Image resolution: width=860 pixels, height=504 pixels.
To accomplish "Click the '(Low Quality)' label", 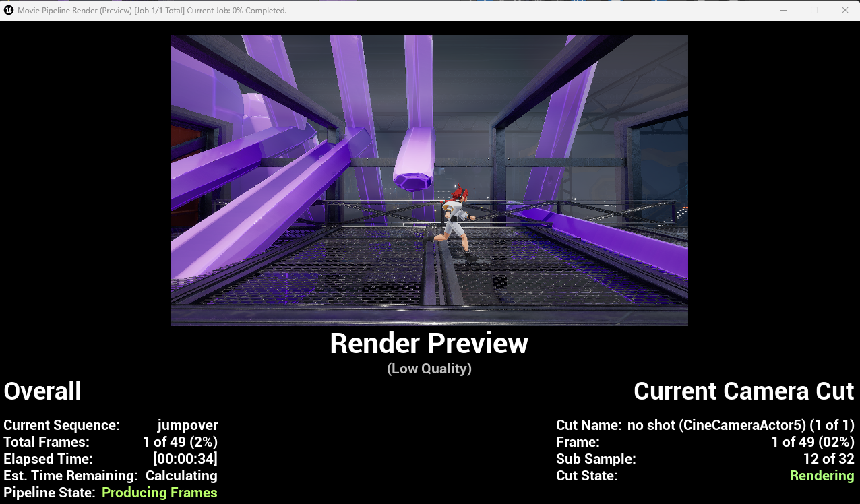I will click(429, 369).
